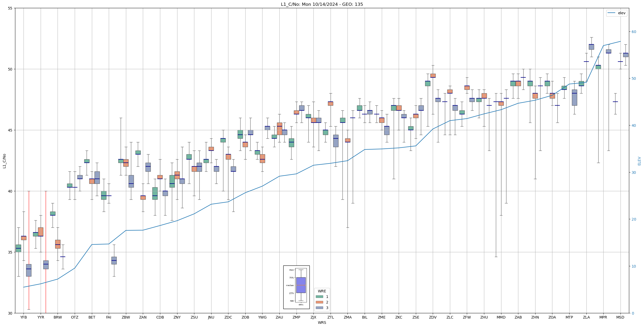Click the ZJX x-axis tick label
Image resolution: width=644 pixels, height=327 pixels.
click(313, 317)
